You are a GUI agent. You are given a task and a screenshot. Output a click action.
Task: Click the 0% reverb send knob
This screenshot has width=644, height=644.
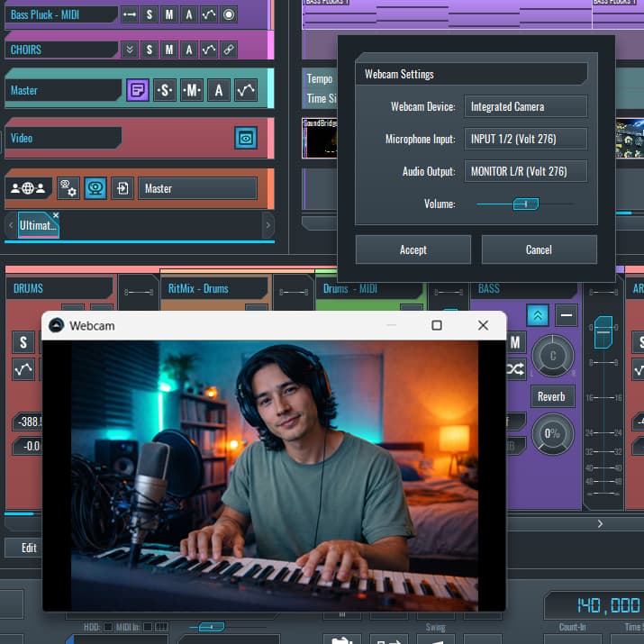click(x=553, y=434)
